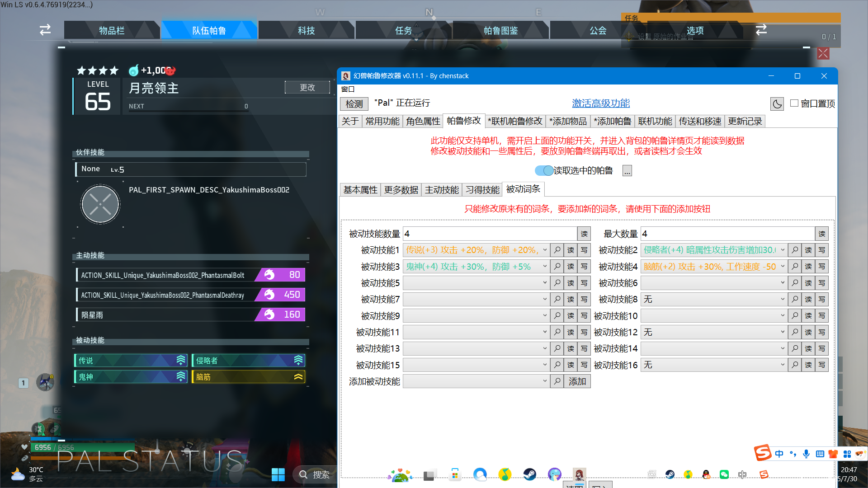Click search icon beside 添加被动技能 field
The image size is (868, 488).
click(x=557, y=381)
